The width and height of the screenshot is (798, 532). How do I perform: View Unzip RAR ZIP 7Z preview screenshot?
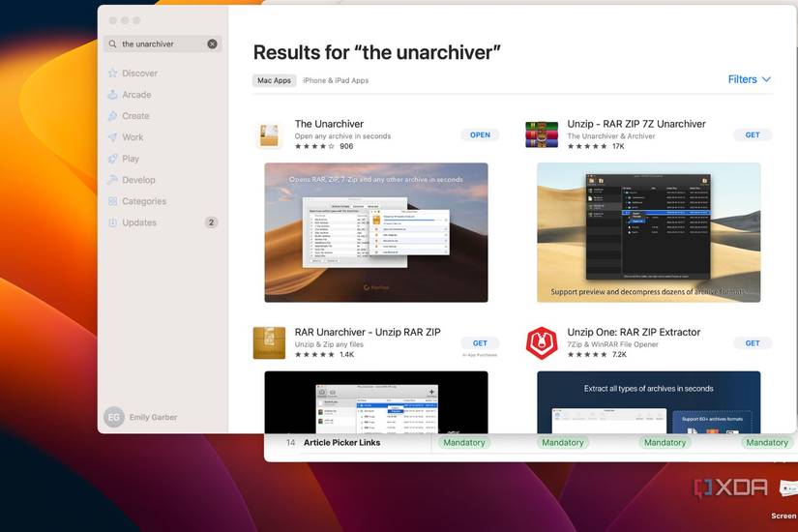tap(649, 233)
